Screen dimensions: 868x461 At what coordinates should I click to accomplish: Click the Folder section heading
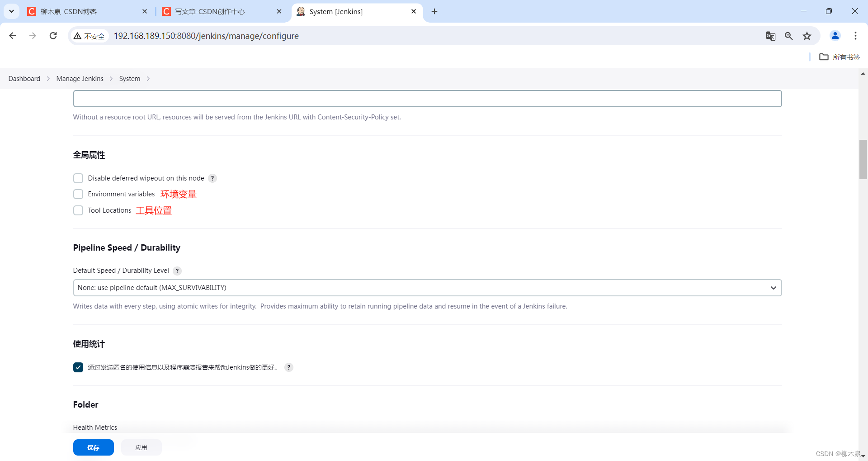[85, 404]
